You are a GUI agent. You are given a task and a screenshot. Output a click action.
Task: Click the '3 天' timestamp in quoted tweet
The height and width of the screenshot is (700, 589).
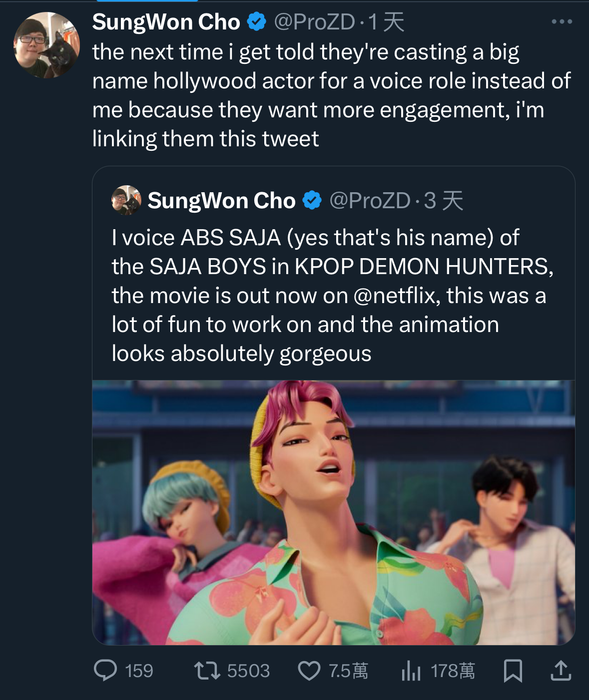(x=443, y=201)
